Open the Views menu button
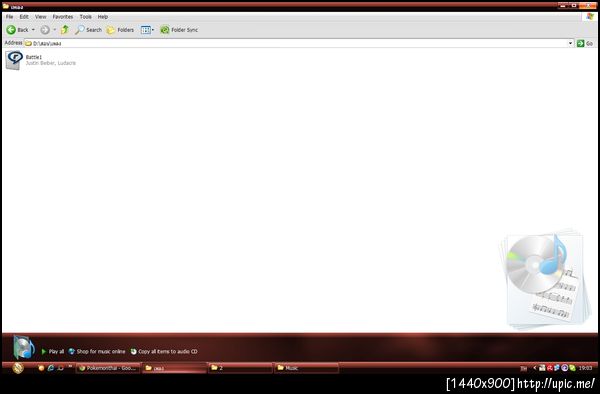Viewport: 600px width, 394px height. point(147,30)
